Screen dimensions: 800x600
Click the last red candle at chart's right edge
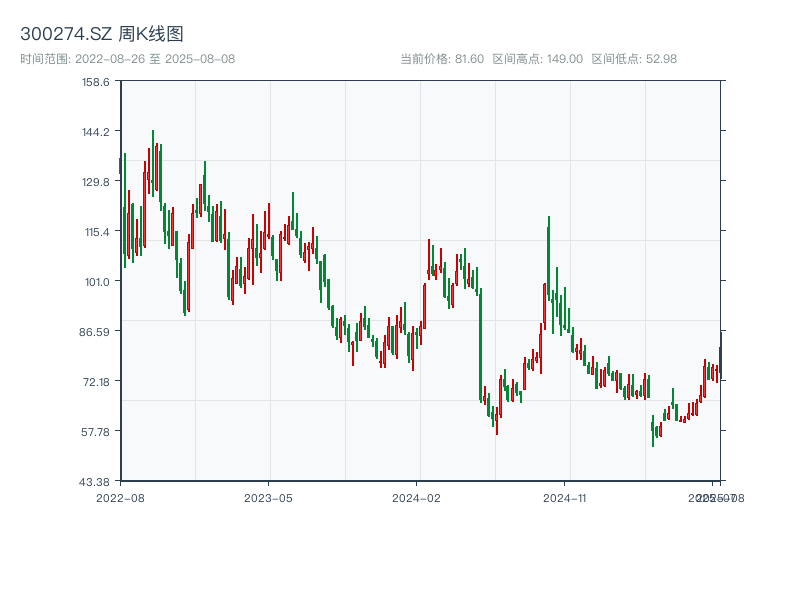(721, 356)
